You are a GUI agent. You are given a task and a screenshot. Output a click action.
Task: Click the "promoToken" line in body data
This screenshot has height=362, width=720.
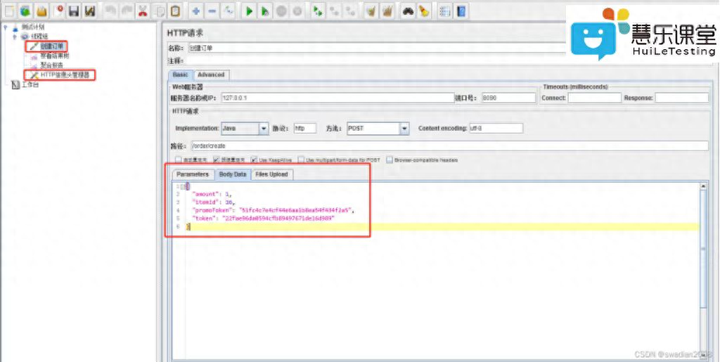(x=274, y=210)
